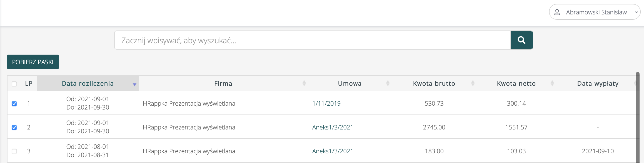Click the magnifying glass search icon
The image size is (644, 163).
[521, 40]
